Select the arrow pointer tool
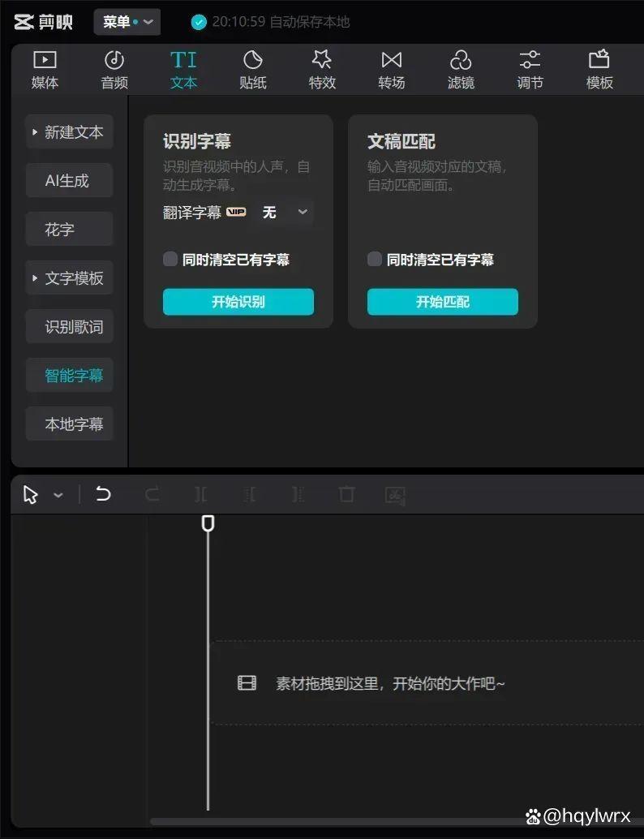This screenshot has width=644, height=839. coord(31,495)
